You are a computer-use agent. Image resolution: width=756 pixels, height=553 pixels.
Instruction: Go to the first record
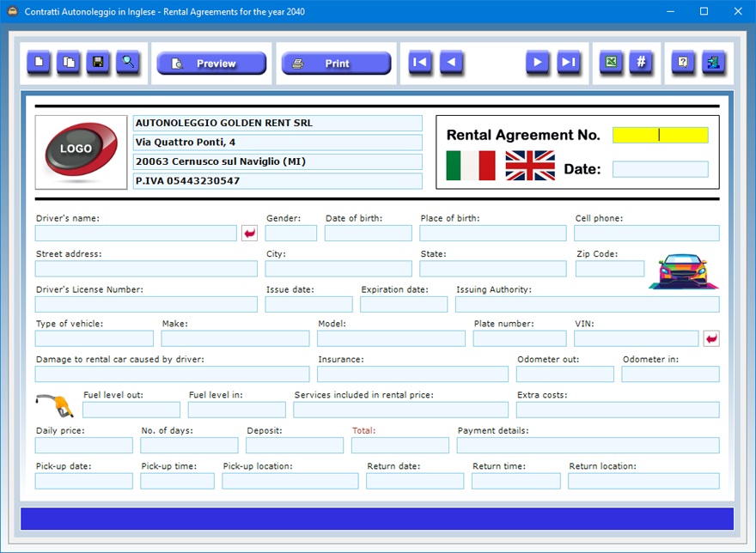tap(420, 63)
